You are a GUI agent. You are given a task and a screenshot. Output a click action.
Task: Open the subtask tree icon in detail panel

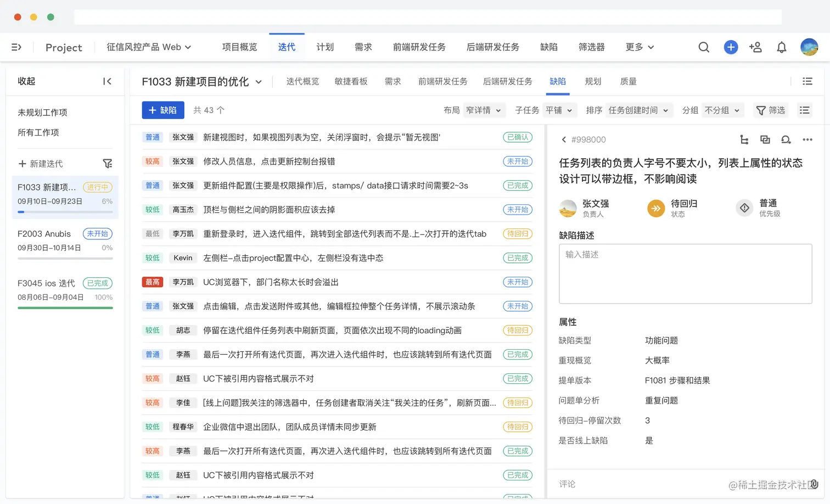(744, 139)
